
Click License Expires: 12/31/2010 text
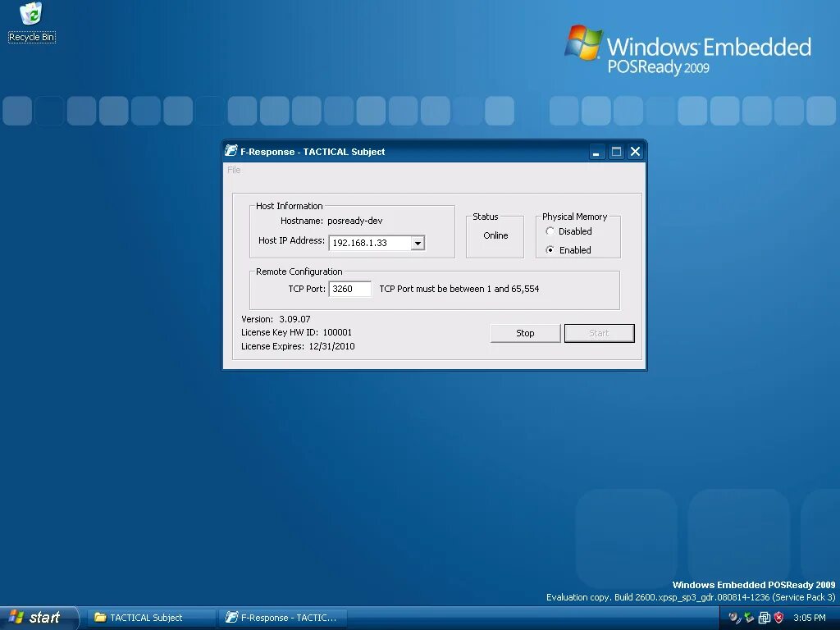[298, 346]
